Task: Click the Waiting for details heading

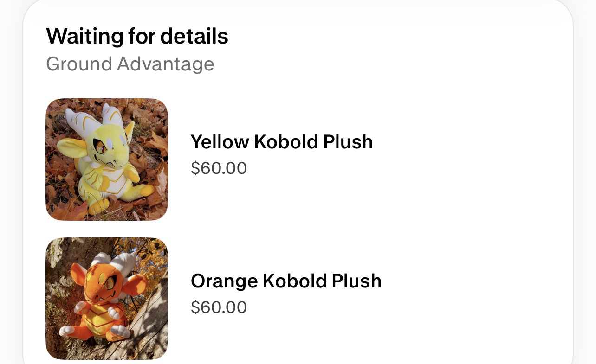Action: coord(137,36)
